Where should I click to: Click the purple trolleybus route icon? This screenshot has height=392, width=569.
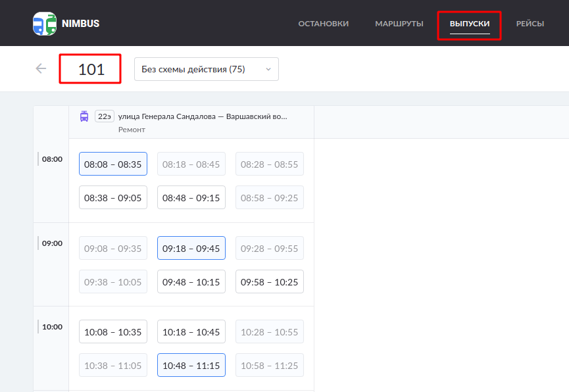pos(84,116)
